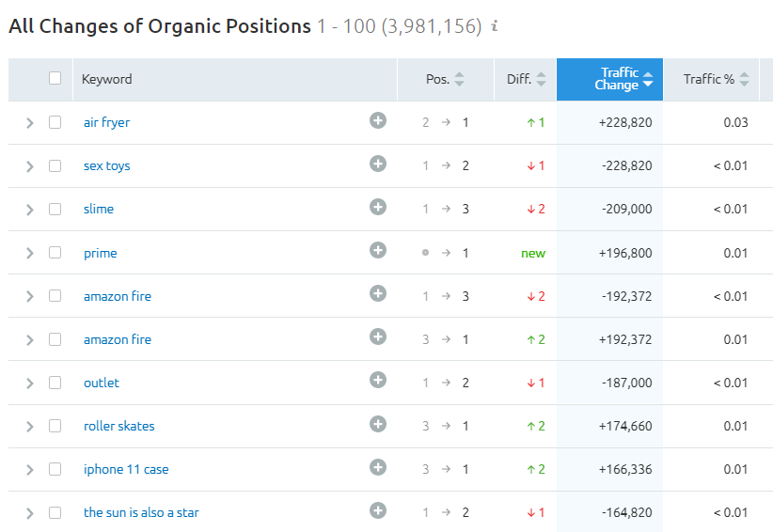Click the Pos. column header label
Viewport: 773px width, 532px height.
tap(437, 79)
